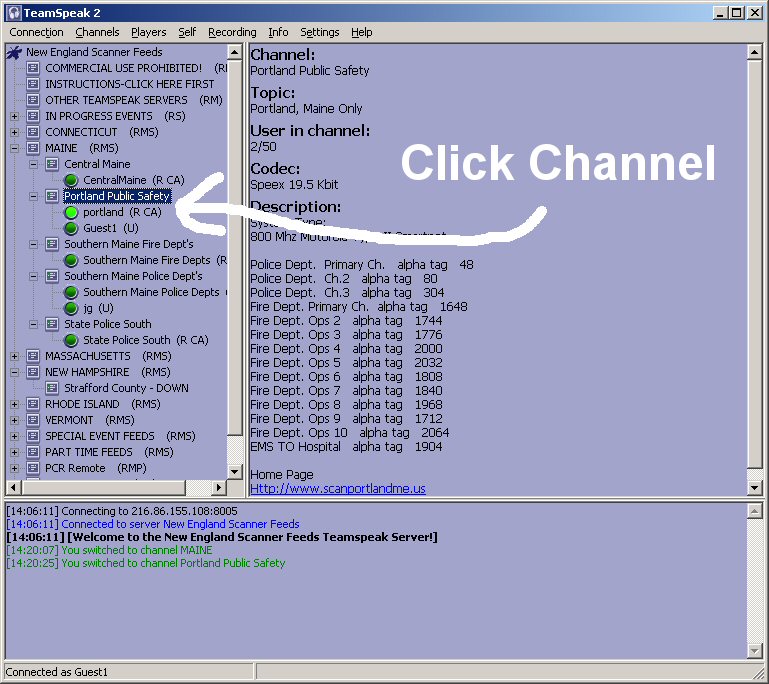Click the jg player green status icon
This screenshot has width=769, height=684.
(x=71, y=308)
